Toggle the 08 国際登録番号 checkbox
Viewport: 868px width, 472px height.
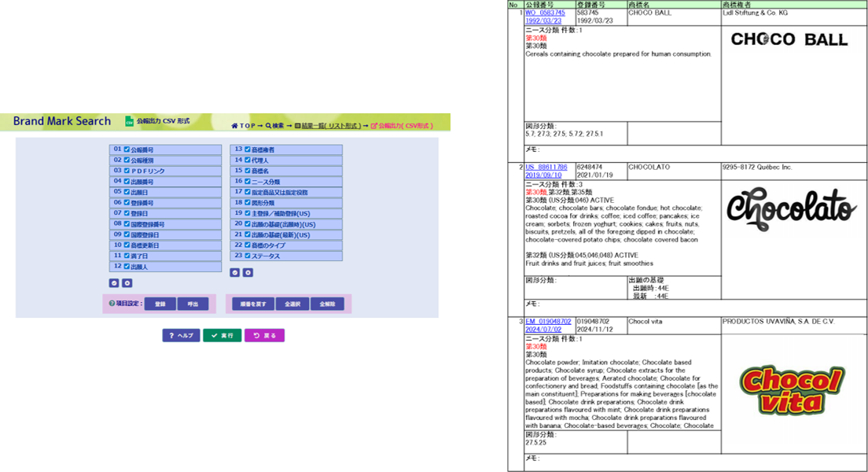pos(127,224)
